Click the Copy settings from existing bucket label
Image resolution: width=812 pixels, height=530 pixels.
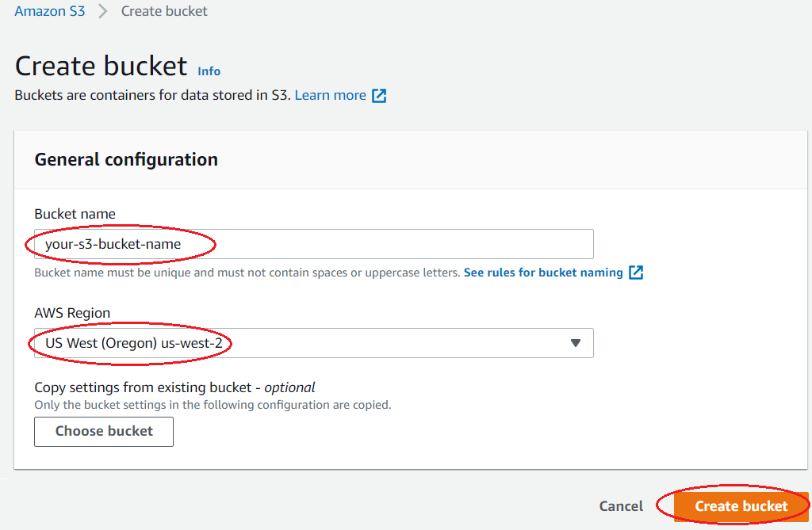click(174, 387)
